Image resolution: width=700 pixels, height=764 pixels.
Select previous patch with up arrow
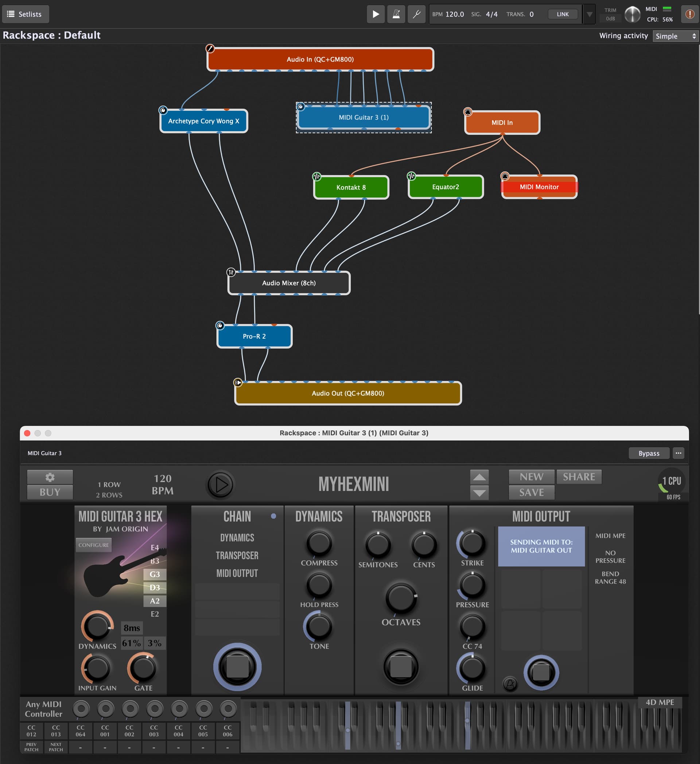[x=479, y=477]
